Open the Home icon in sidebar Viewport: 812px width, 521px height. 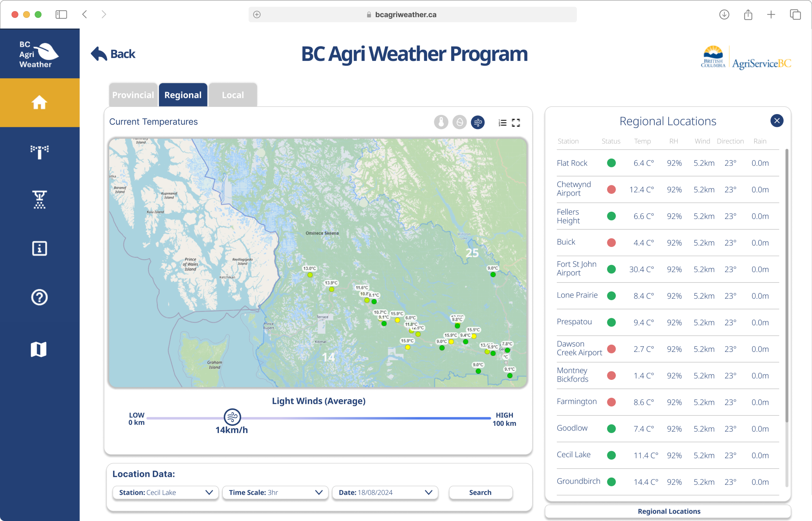39,102
